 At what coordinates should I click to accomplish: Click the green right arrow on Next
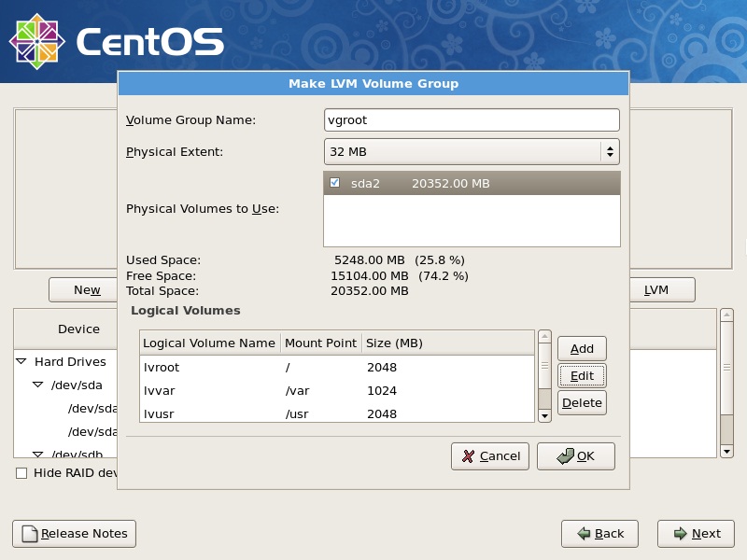pyautogui.click(x=681, y=533)
